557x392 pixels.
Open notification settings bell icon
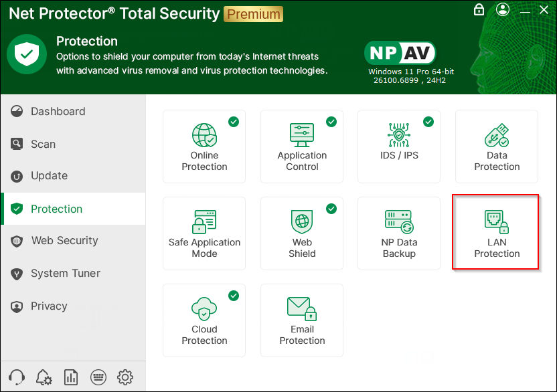tap(44, 377)
